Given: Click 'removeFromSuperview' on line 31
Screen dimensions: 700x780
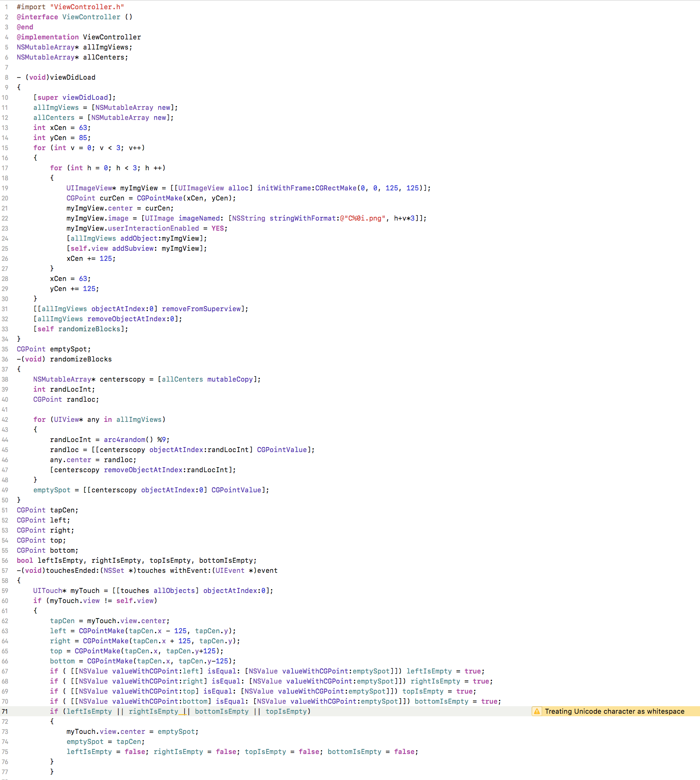Looking at the screenshot, I should pos(201,309).
